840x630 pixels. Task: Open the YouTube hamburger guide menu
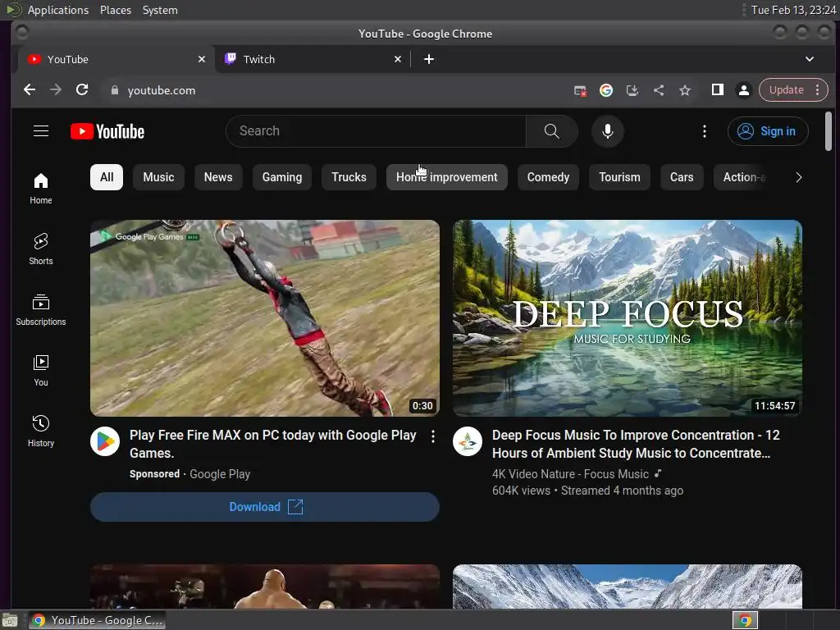click(x=41, y=131)
